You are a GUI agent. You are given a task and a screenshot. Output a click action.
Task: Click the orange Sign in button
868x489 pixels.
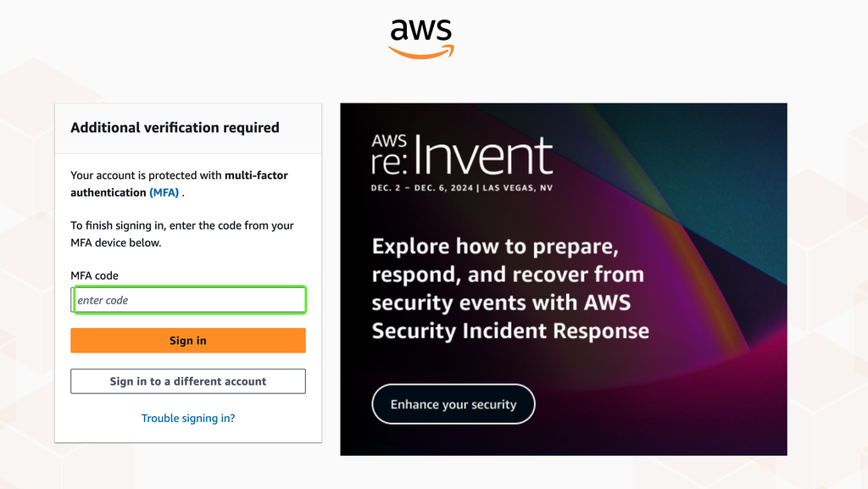[188, 340]
